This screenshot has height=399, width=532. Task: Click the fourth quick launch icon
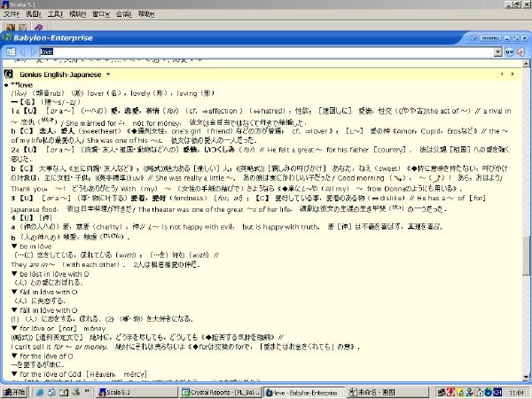[x=75, y=392]
